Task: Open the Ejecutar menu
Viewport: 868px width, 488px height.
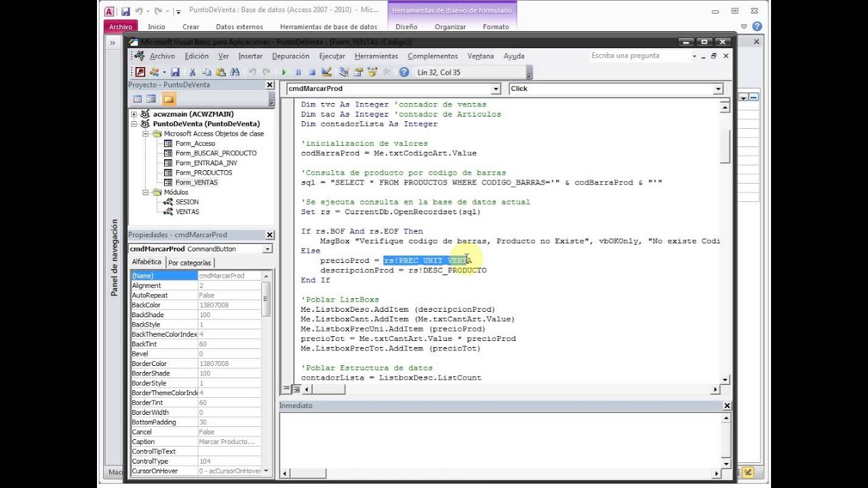Action: tap(332, 56)
